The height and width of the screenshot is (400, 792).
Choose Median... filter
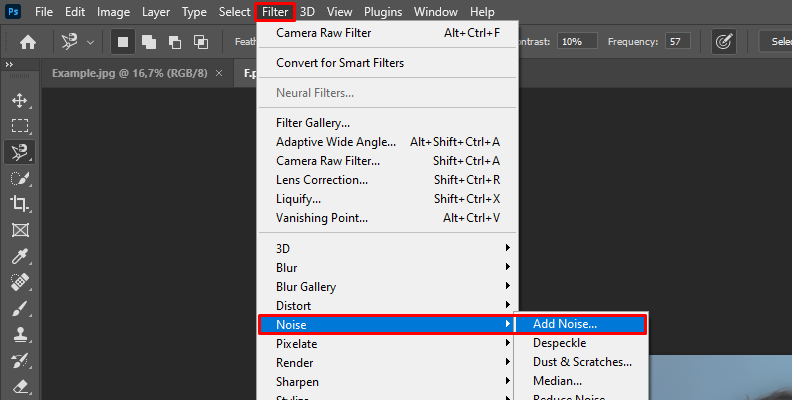(580, 381)
